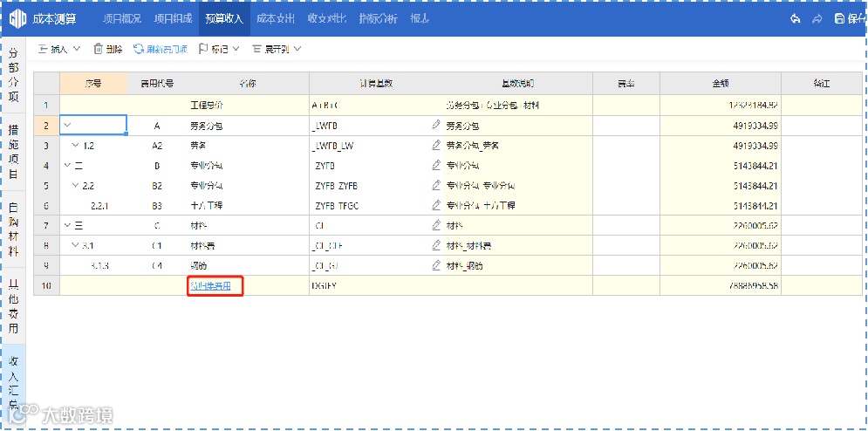
Task: Click pencil icon in row C 材料
Action: pos(436,225)
